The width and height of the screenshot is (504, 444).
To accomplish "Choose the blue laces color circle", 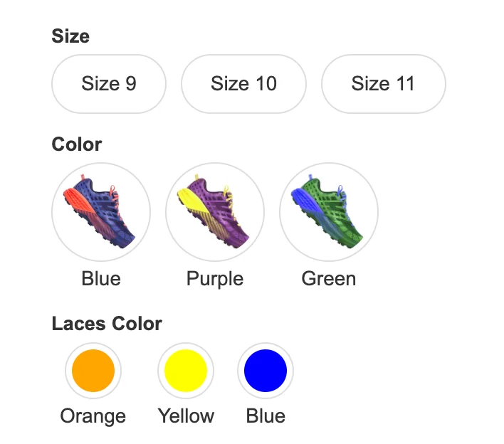I will (x=266, y=371).
